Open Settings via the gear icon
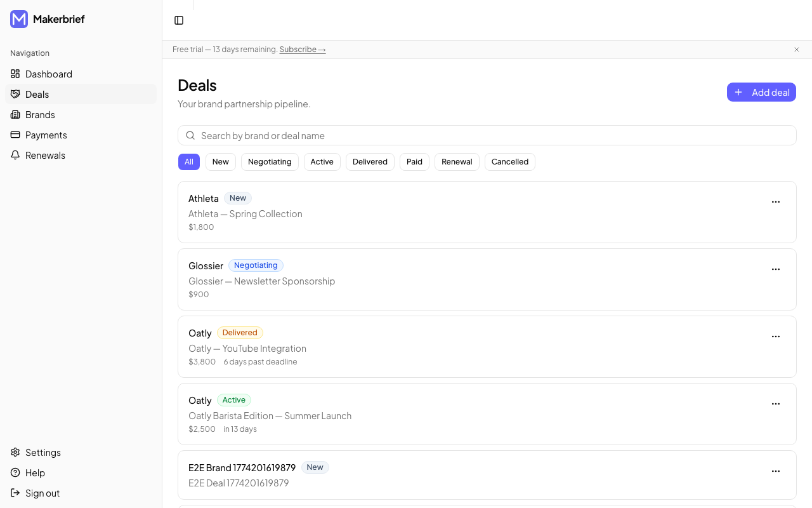 coord(15,452)
